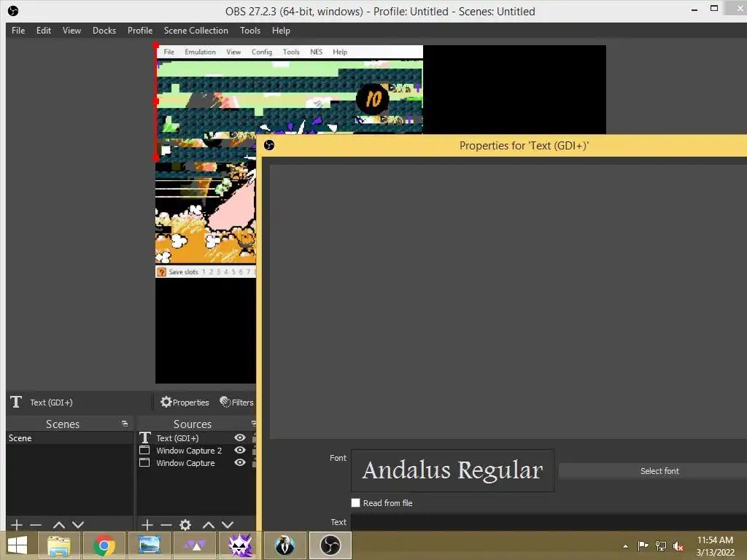Screen dimensions: 747x560
Task: Open the Action Center flag icon
Action: [x=643, y=545]
